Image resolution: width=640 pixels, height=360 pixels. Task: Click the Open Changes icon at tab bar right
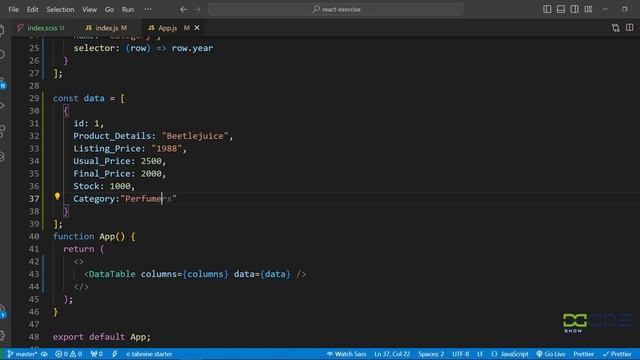click(616, 28)
